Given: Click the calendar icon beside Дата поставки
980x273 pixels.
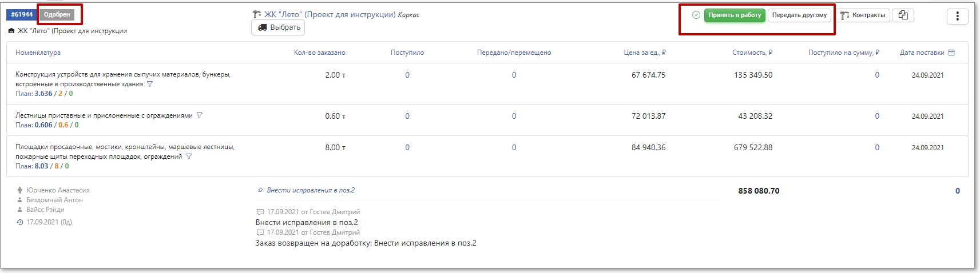Looking at the screenshot, I should coord(951,53).
